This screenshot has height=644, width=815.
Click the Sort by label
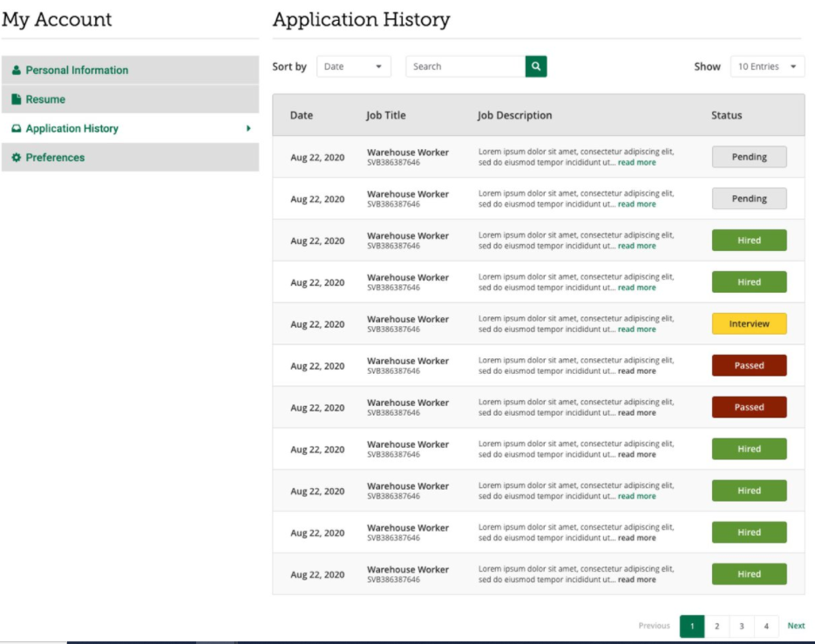click(289, 66)
